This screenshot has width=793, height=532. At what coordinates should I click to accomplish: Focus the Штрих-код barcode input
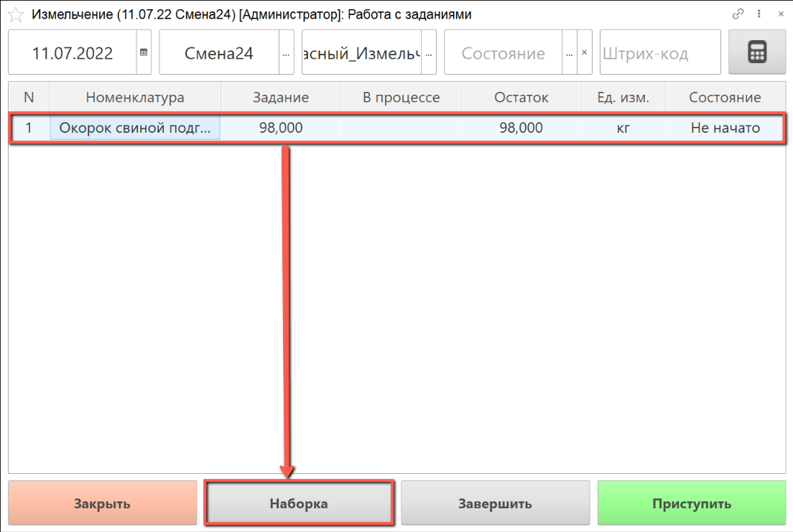[660, 52]
